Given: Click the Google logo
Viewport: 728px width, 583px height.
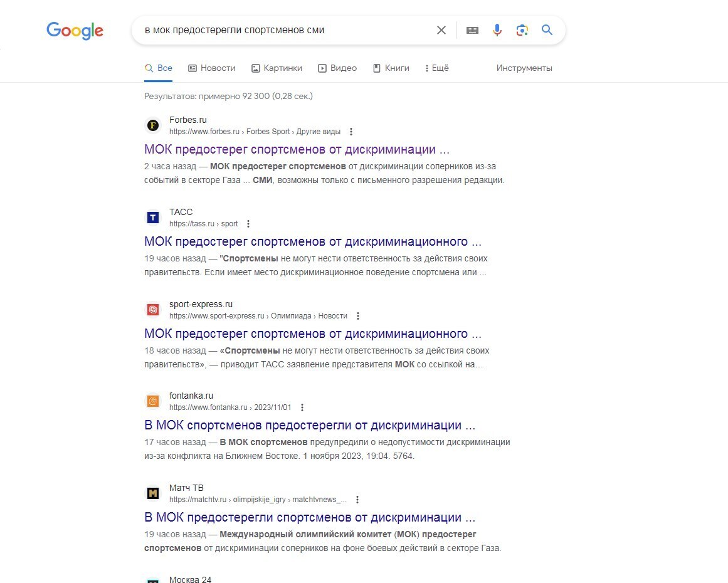Looking at the screenshot, I should pos(75,31).
